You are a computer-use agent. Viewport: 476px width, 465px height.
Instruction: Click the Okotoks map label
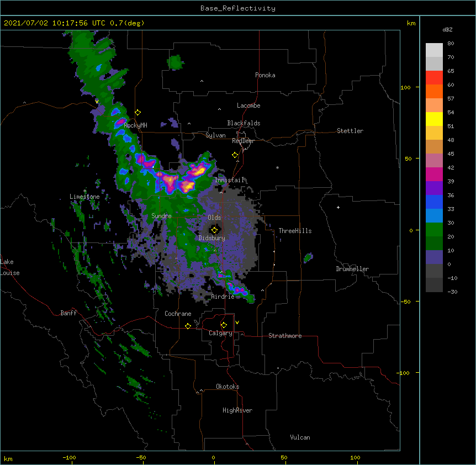pos(228,387)
